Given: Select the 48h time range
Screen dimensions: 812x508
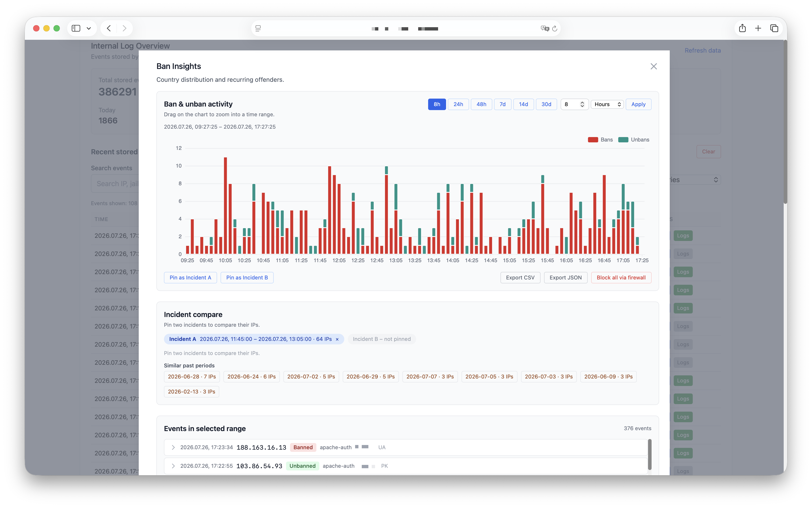Looking at the screenshot, I should pos(481,104).
